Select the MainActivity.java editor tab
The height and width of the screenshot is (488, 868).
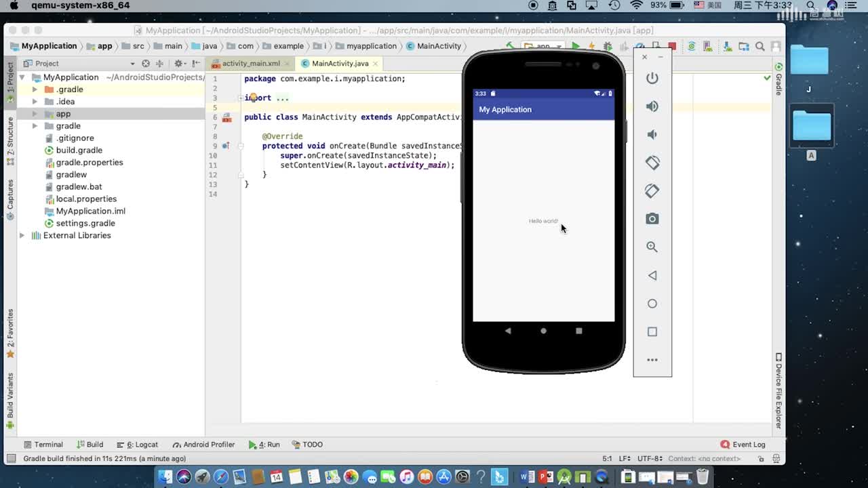340,63
